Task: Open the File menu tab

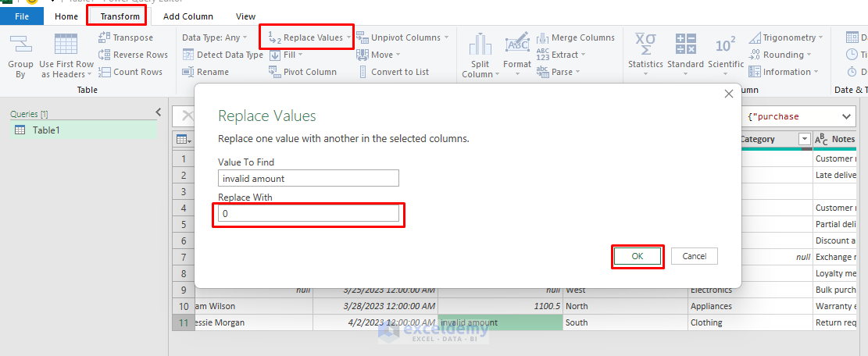Action: tap(22, 16)
